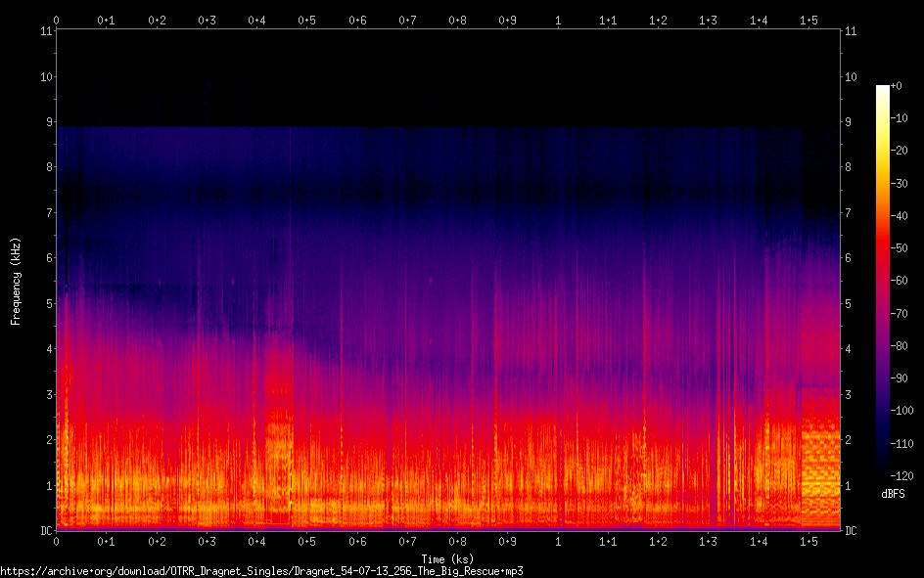Click the 'DC' label on the left frequency axis
This screenshot has width=924, height=578.
coord(46,530)
